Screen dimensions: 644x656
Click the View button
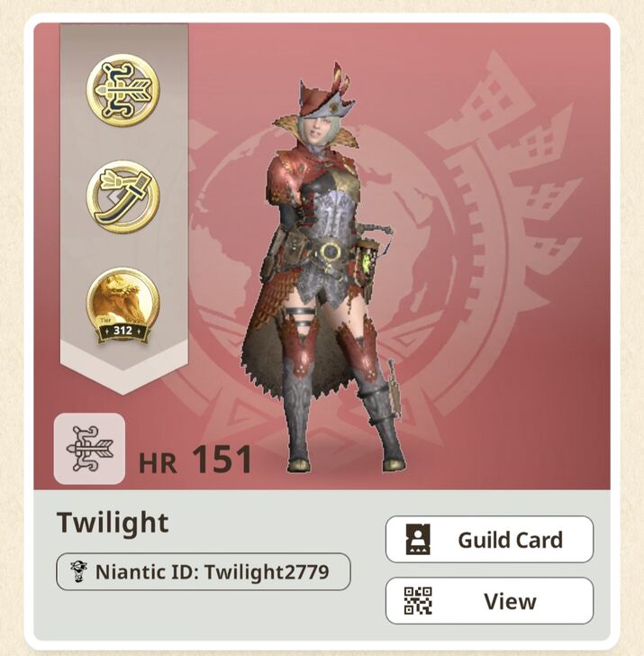489,601
